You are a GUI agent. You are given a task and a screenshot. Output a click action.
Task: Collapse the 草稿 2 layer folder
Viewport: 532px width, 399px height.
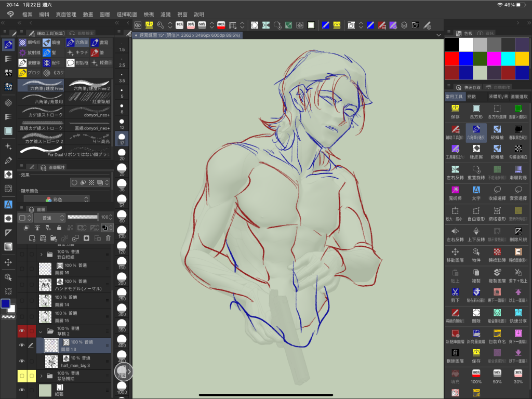[x=41, y=331]
